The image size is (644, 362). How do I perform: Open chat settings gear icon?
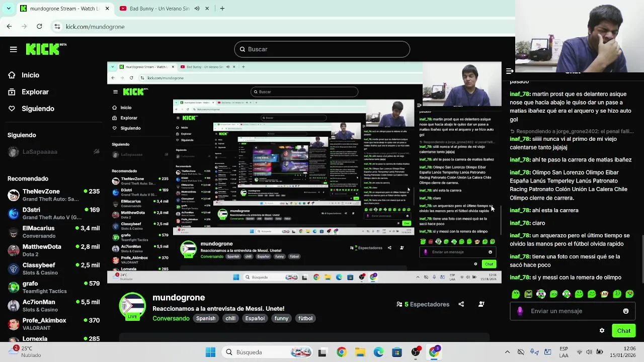[602, 331]
